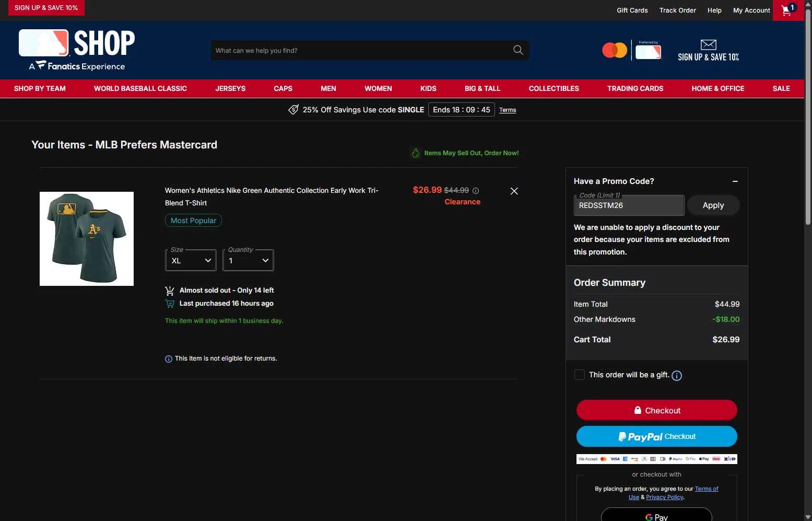Image resolution: width=812 pixels, height=521 pixels.
Task: Click the countdown timer 'Ends 18 : 09 : 45'
Action: tap(462, 110)
